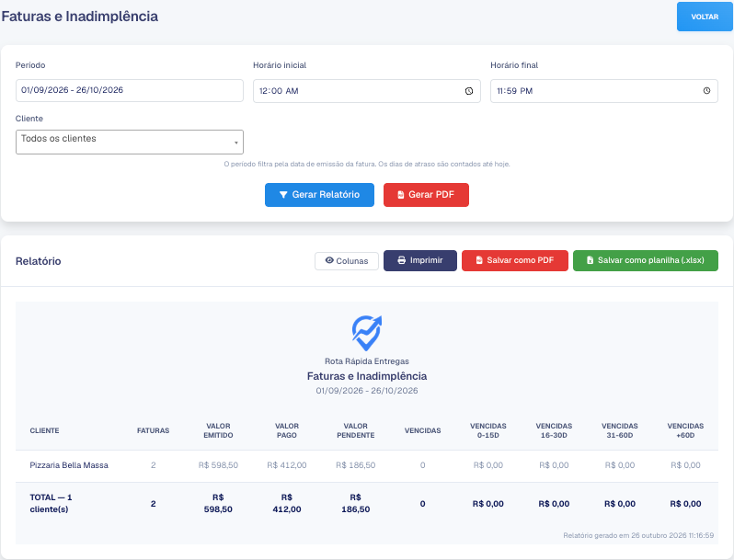Click the CLIENTE column header
This screenshot has width=734, height=560.
(44, 431)
